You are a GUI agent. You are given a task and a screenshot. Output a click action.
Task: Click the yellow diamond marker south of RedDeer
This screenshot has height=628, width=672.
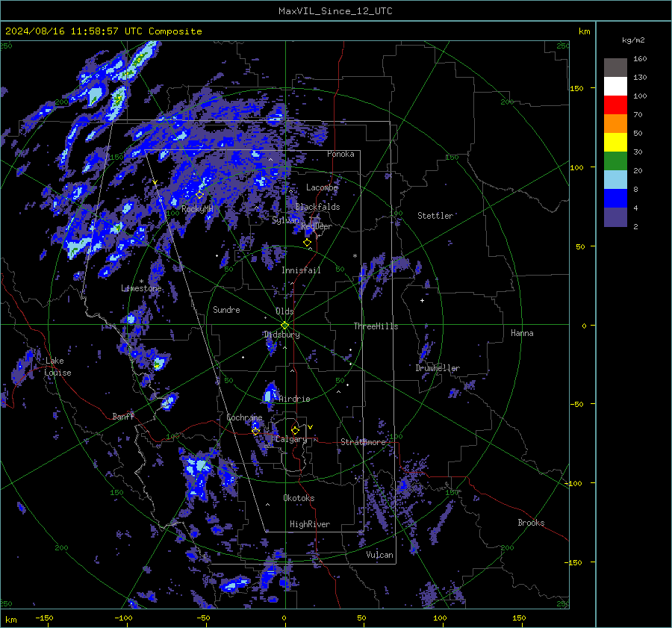point(307,243)
